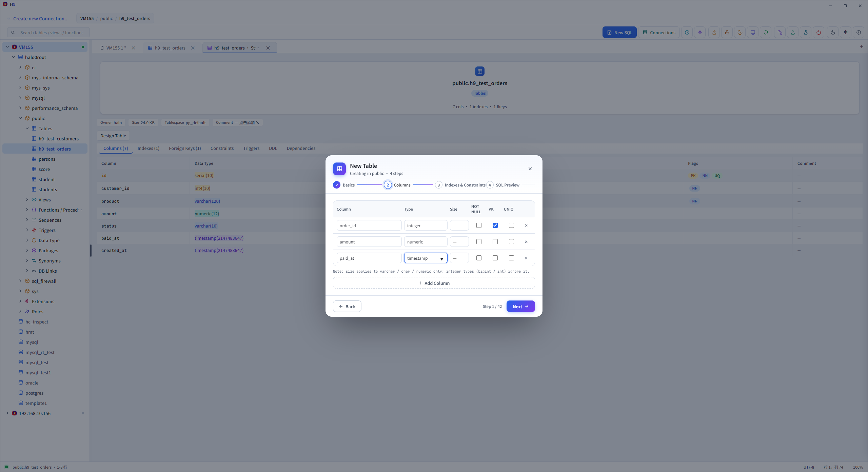The width and height of the screenshot is (868, 472).
Task: Expand the Views node in the tree
Action: (x=27, y=200)
